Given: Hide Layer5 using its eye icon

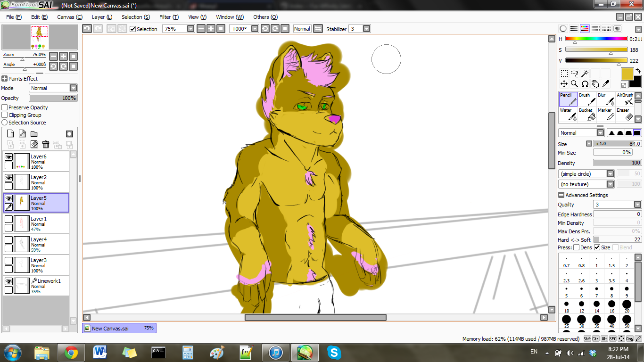Looking at the screenshot, I should pos(8,198).
